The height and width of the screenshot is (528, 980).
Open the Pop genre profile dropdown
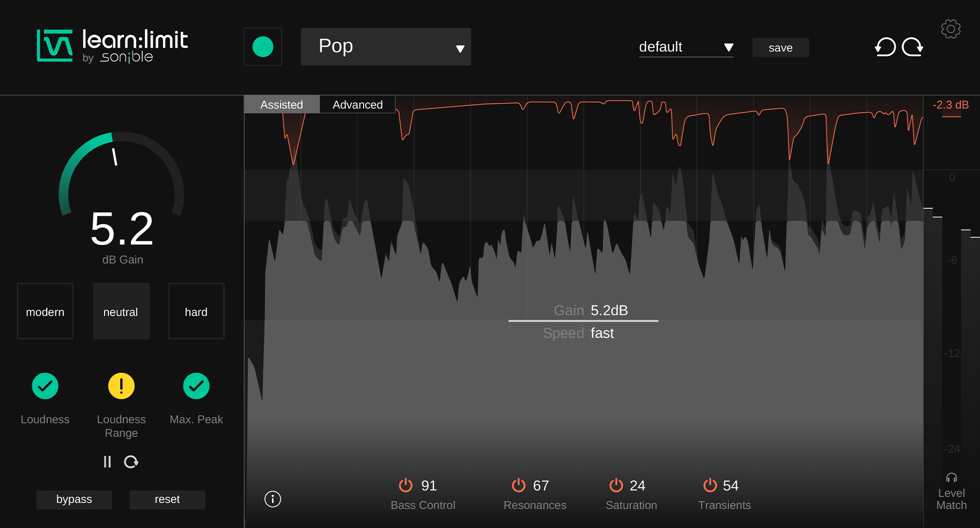(x=386, y=47)
